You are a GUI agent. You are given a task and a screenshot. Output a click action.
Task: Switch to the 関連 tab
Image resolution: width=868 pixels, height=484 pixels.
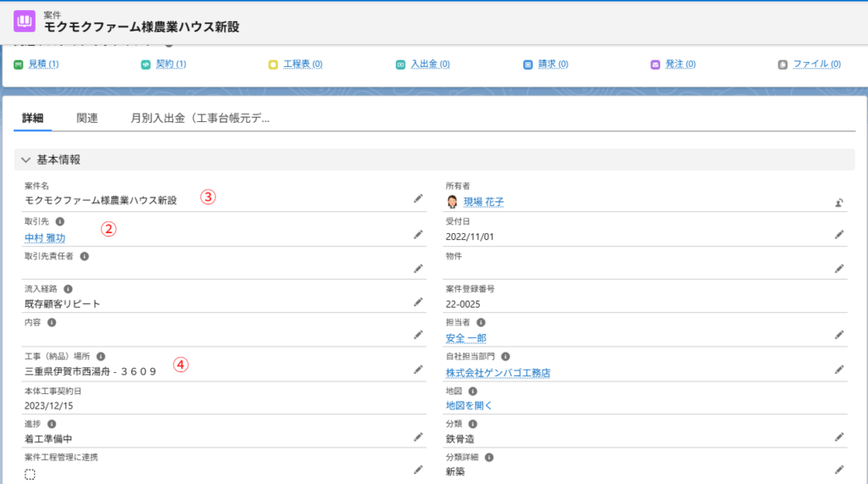pyautogui.click(x=87, y=119)
